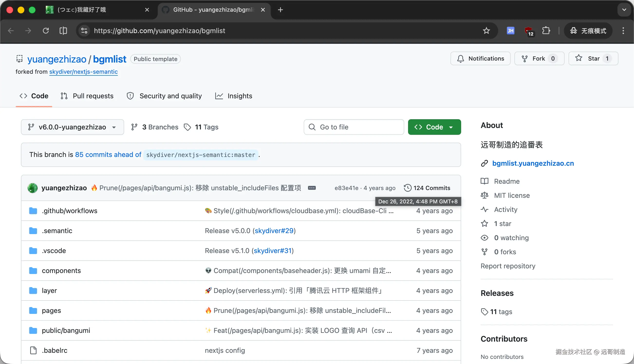Open the repository Activity page

click(x=505, y=209)
